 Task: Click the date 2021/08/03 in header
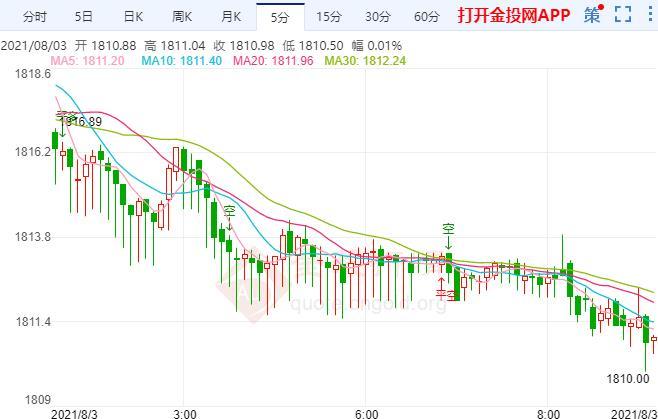pyautogui.click(x=34, y=45)
